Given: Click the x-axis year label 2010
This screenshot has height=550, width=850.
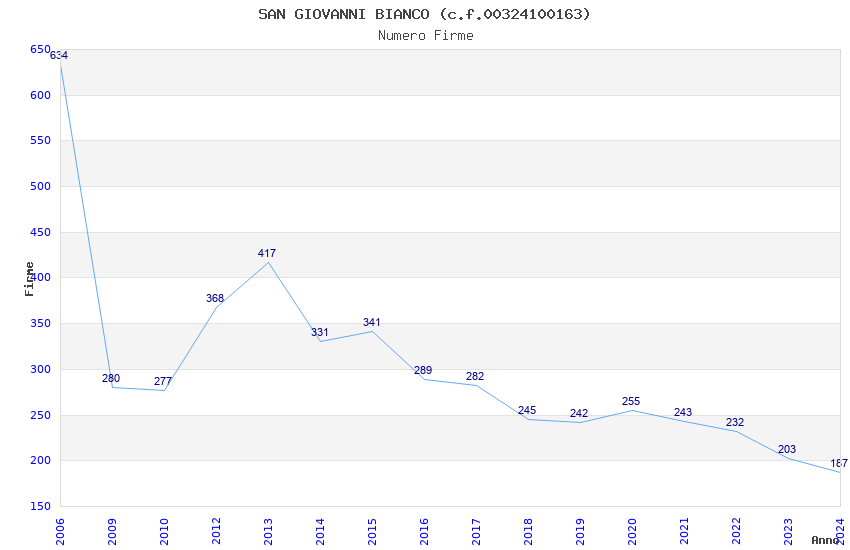Looking at the screenshot, I should click(164, 532).
